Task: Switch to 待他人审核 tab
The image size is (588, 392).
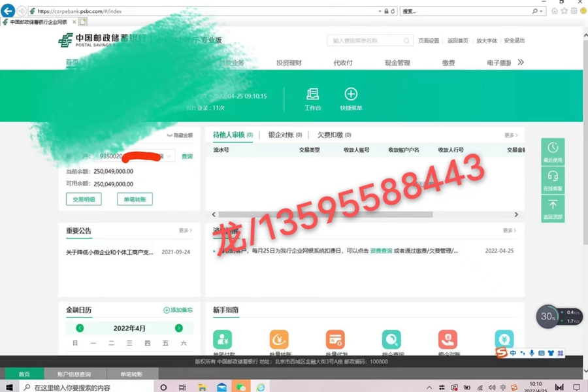Action: tap(233, 135)
